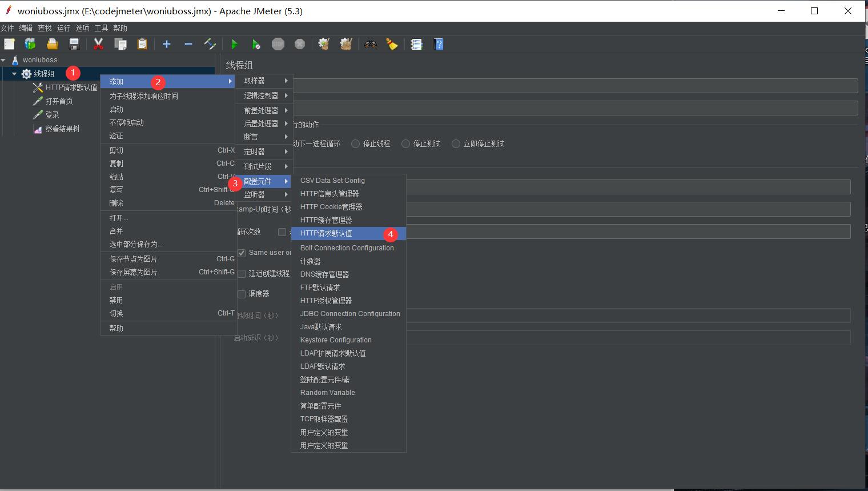Click the Reset search icon
The width and height of the screenshot is (868, 491).
[x=392, y=44]
